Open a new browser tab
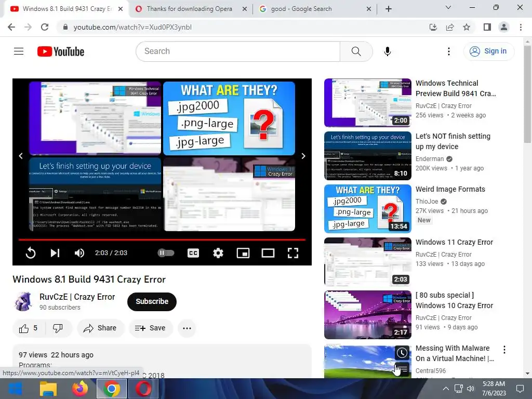532x399 pixels. coord(389,9)
